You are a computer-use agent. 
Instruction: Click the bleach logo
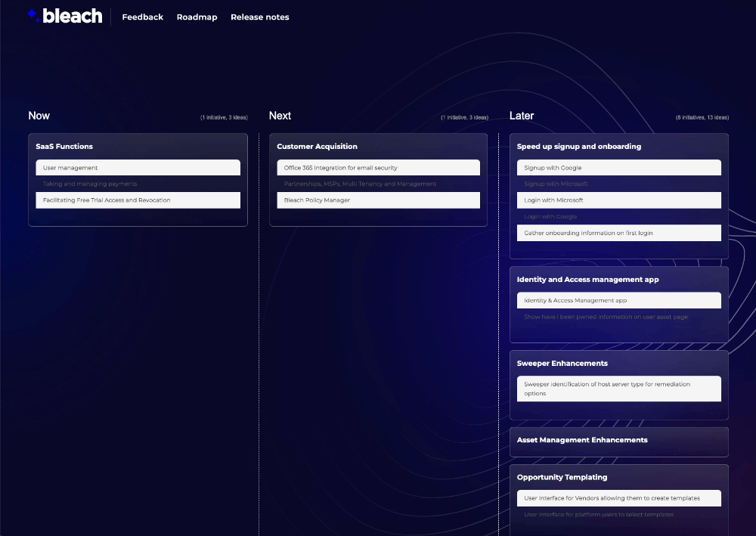(65, 17)
